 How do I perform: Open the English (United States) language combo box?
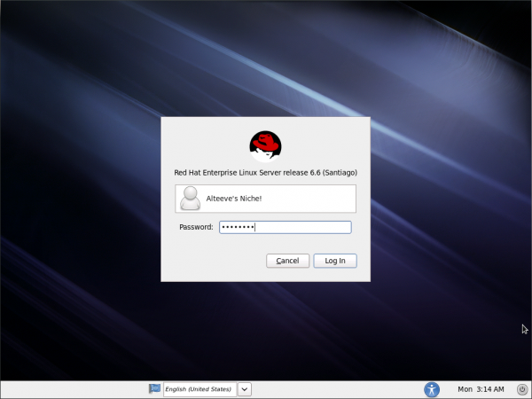coord(199,388)
